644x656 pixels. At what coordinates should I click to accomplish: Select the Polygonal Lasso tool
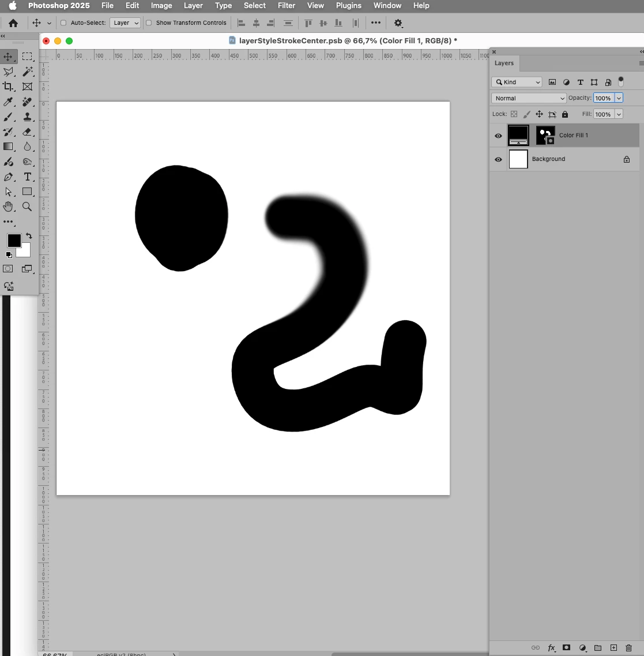click(x=8, y=72)
